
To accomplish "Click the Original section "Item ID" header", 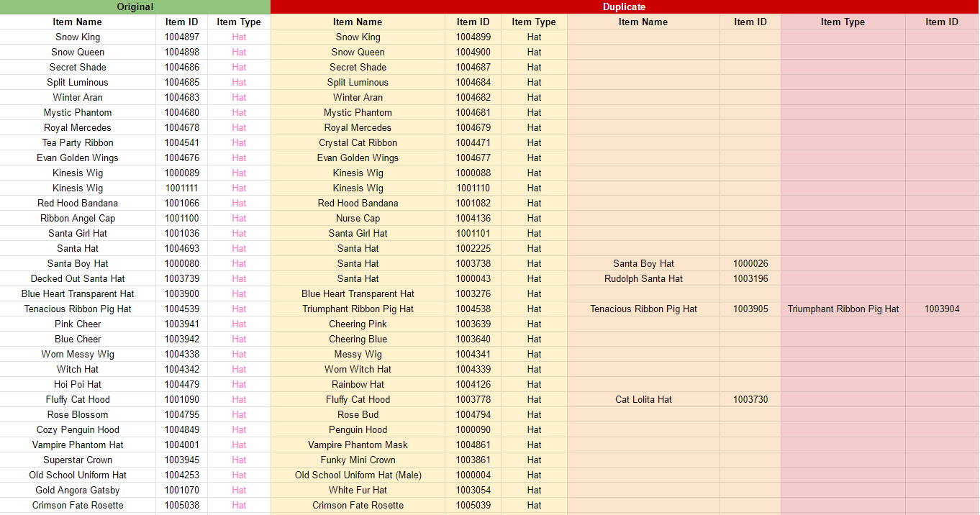I will click(181, 22).
